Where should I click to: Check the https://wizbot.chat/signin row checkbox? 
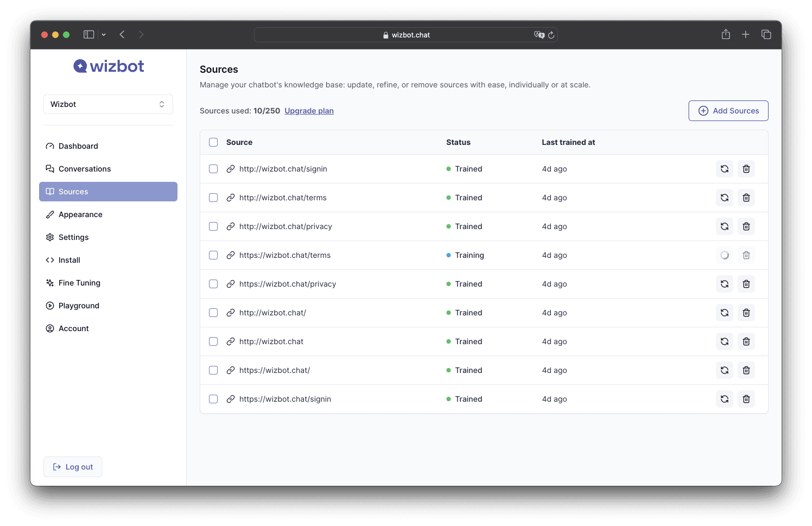pos(213,399)
